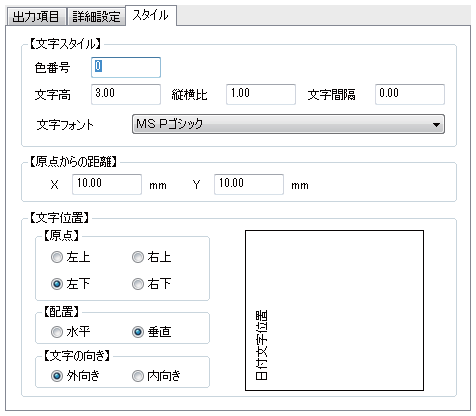Choose 水平 placement option
476x416 pixels.
click(x=57, y=332)
